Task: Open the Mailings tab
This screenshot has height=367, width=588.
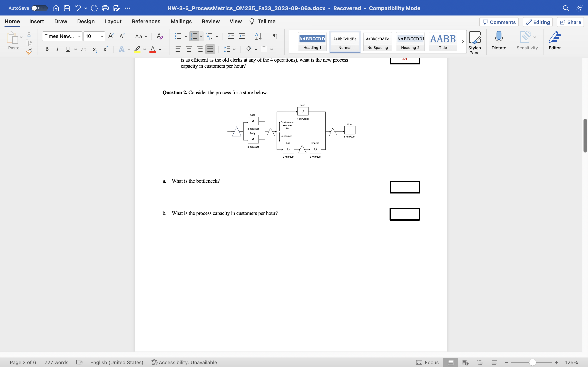Action: point(181,21)
